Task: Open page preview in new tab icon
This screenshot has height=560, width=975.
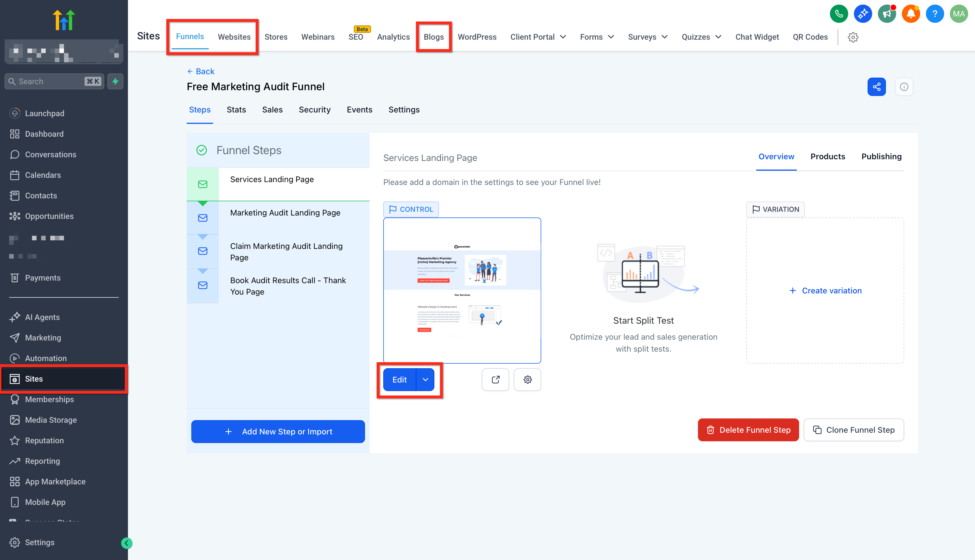Action: pos(495,380)
